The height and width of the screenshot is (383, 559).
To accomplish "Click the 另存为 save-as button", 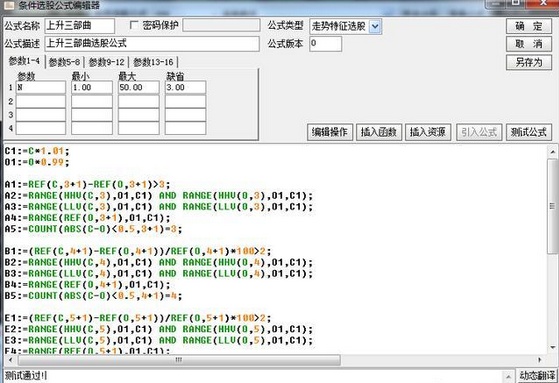I will coord(529,62).
